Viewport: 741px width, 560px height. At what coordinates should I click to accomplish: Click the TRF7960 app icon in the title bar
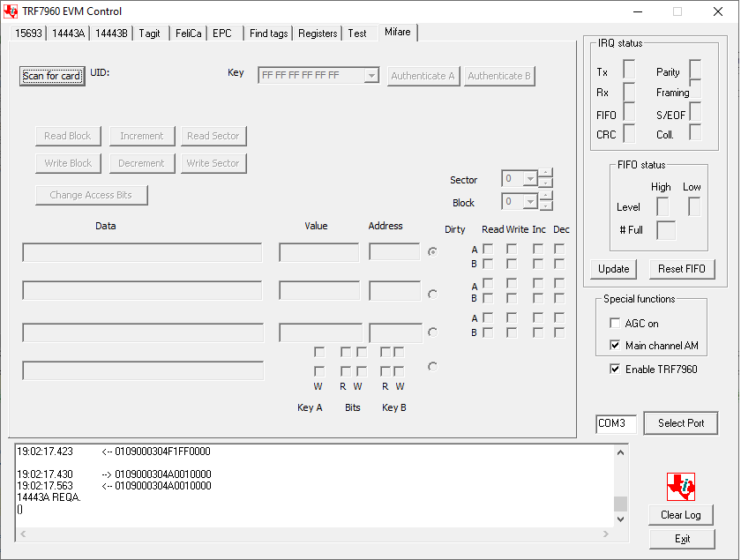(11, 11)
